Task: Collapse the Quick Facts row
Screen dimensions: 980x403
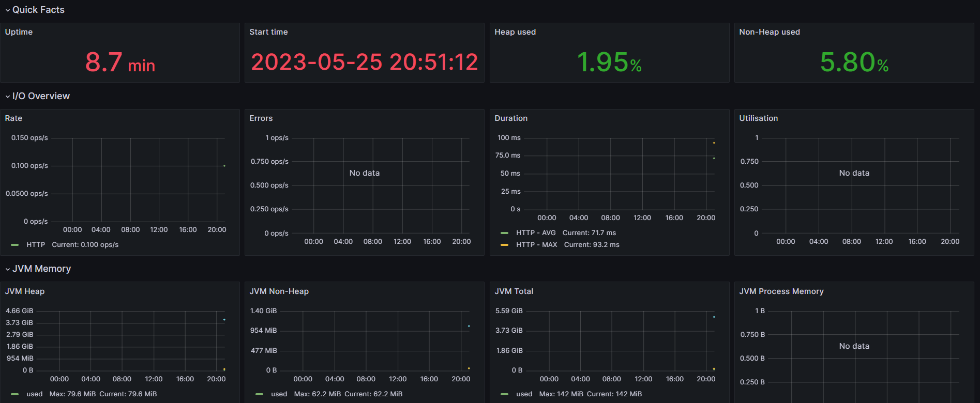Action: (35, 10)
